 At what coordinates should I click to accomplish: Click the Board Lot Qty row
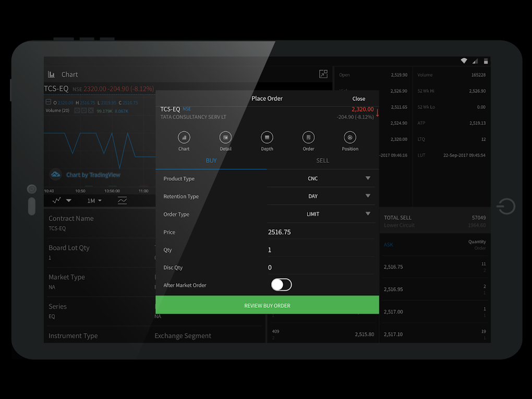tap(100, 252)
